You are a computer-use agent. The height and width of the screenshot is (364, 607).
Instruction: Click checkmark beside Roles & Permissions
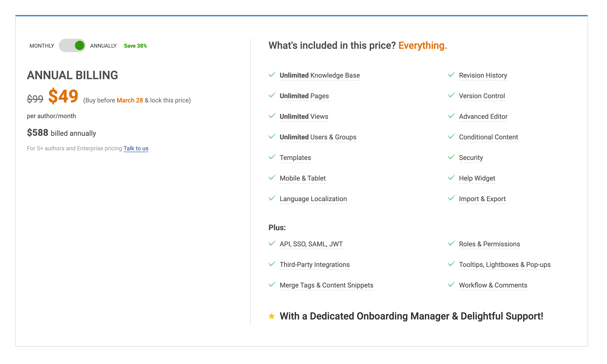pyautogui.click(x=452, y=243)
